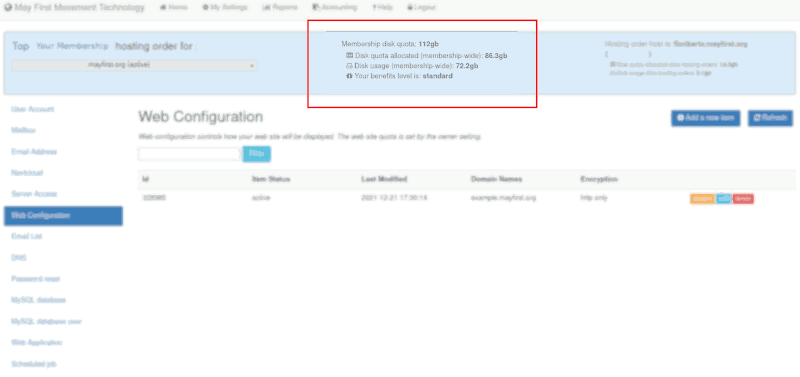Click the disk usage icon
The image size is (800, 377).
coord(349,65)
